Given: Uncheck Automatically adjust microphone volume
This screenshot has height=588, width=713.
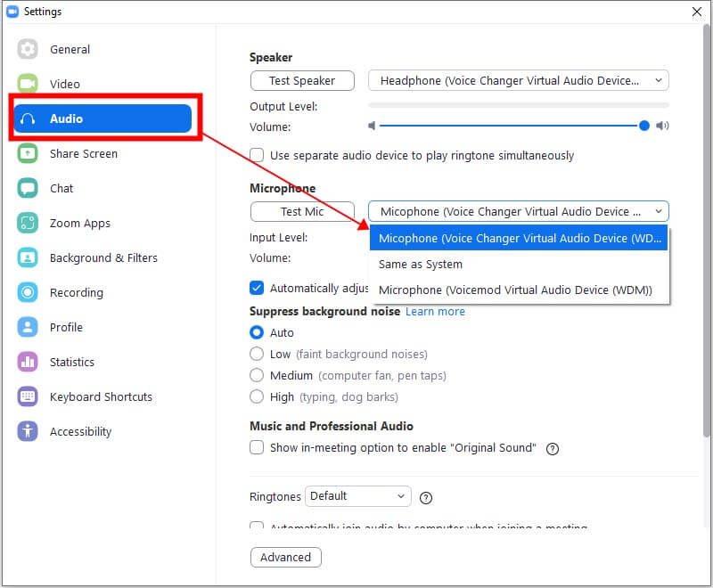Looking at the screenshot, I should pyautogui.click(x=257, y=288).
